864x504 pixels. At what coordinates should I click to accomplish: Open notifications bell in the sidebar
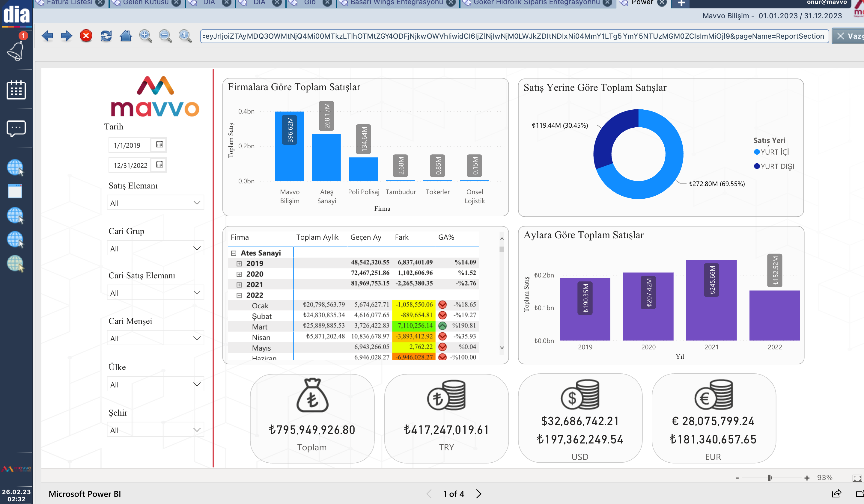pos(16,51)
